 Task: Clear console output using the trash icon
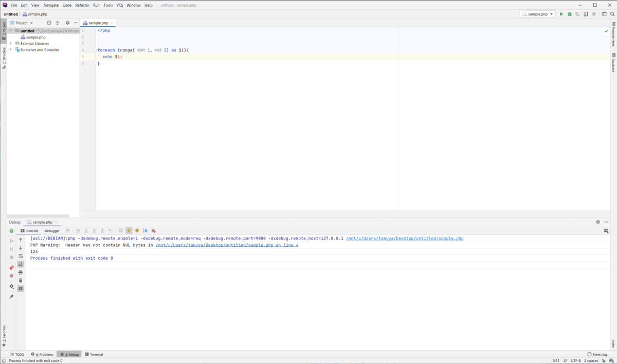click(21, 280)
